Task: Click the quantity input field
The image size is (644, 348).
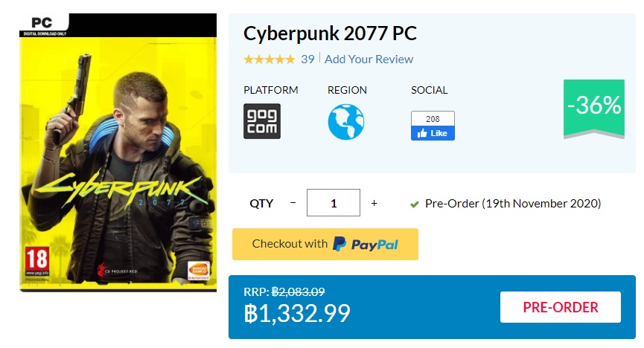Action: [x=334, y=203]
